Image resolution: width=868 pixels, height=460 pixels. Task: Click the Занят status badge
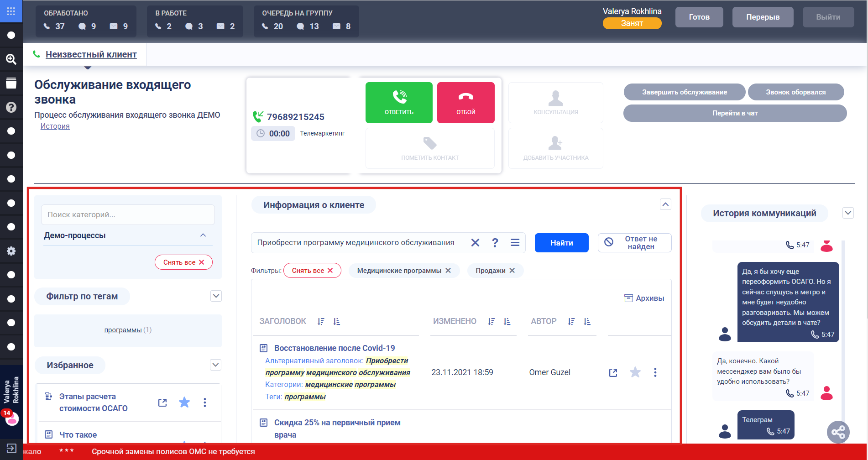(x=632, y=23)
